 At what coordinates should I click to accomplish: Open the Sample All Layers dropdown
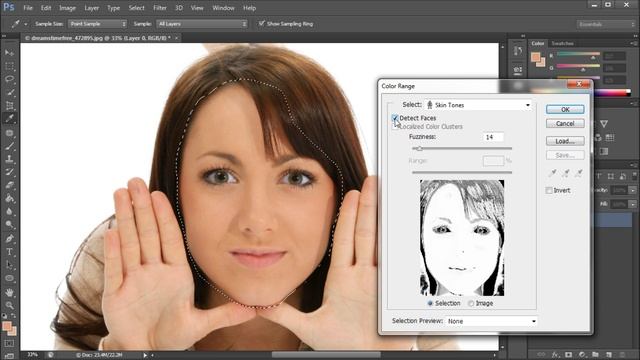pos(202,24)
